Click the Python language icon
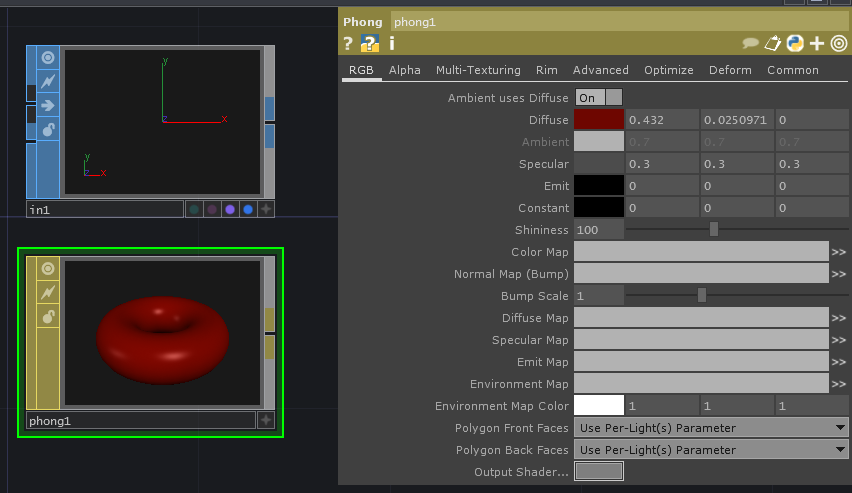Screen dimensions: 852x493 click(x=795, y=43)
